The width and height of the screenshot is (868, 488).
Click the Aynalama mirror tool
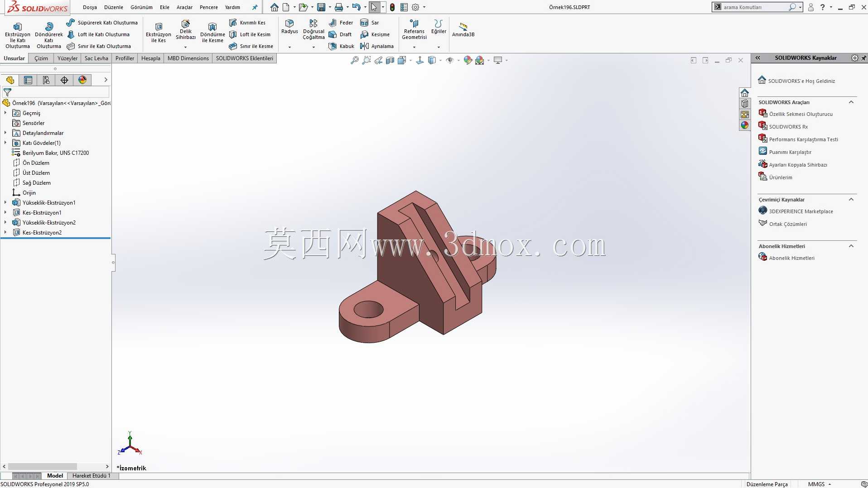(377, 46)
